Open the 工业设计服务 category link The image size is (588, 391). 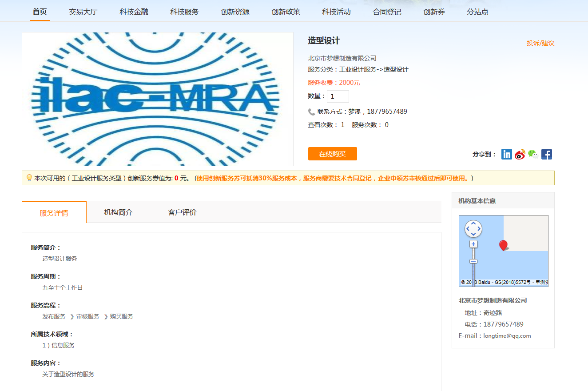[x=358, y=69]
